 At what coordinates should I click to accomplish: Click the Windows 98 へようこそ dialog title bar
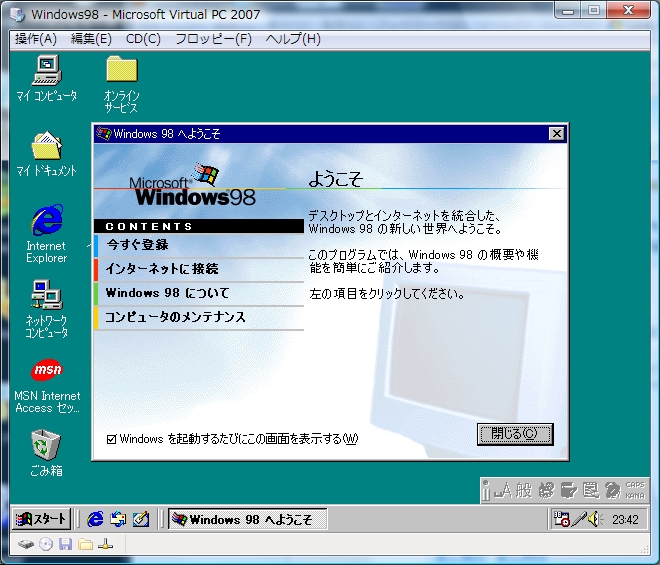point(330,133)
